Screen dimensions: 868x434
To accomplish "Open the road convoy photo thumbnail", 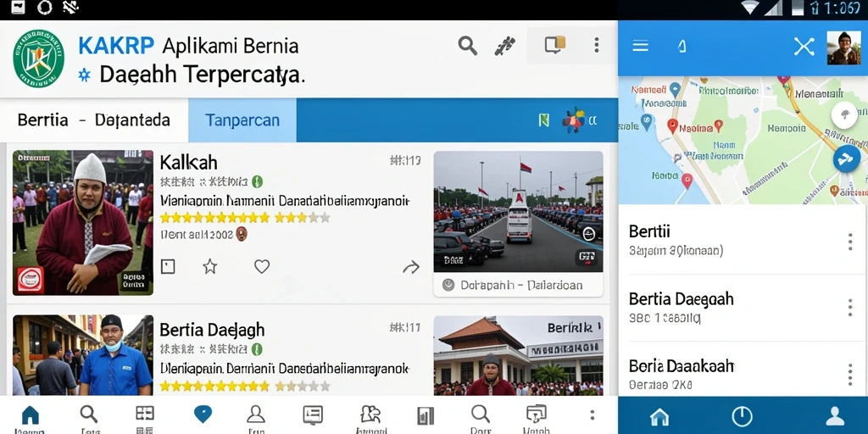I will [x=518, y=211].
